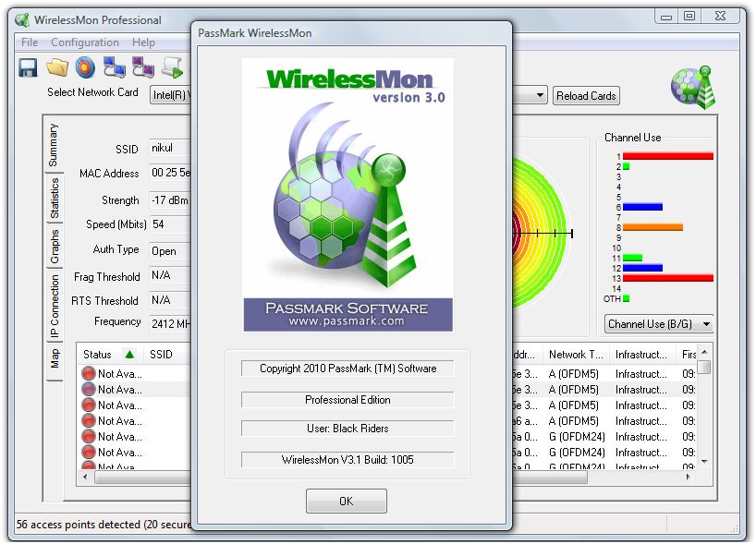Click the Network T... column header
756x544 pixels.
(576, 355)
